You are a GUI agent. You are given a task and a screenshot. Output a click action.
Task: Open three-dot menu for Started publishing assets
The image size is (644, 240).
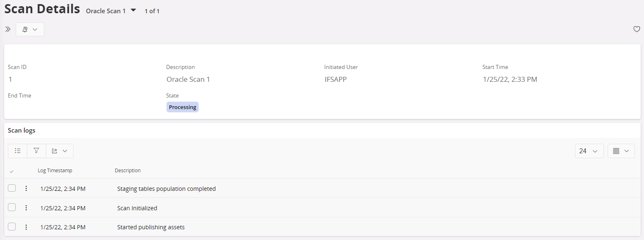click(26, 227)
